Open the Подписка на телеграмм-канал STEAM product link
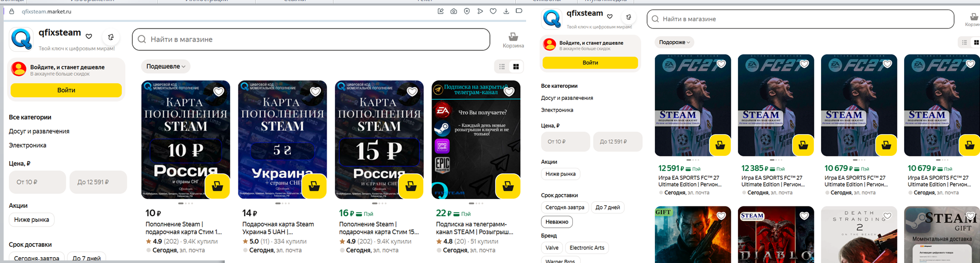This screenshot has height=263, width=980. point(475,228)
